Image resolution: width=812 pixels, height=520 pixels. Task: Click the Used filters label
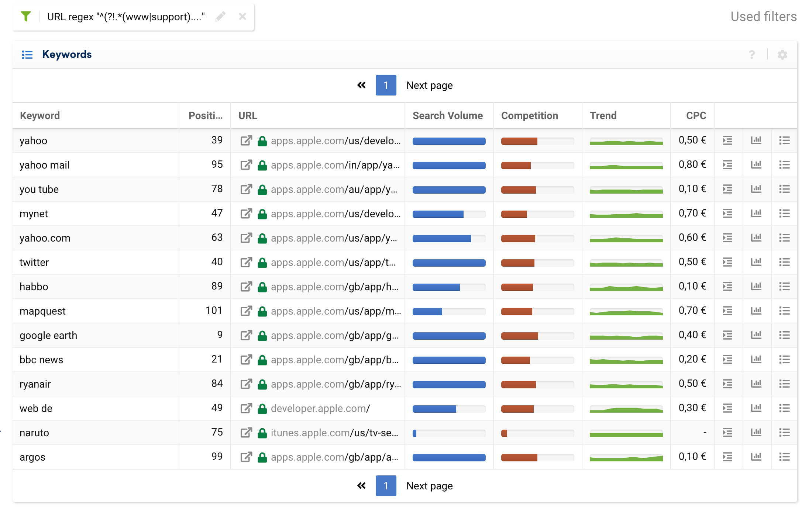point(764,17)
